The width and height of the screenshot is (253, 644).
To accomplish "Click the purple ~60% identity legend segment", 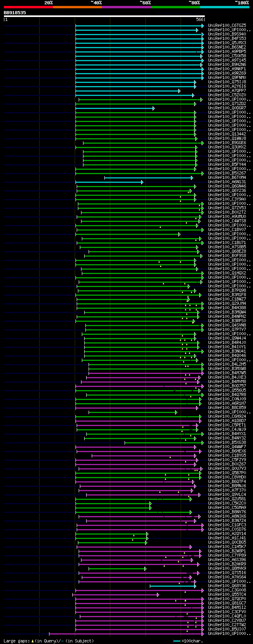I will pyautogui.click(x=126, y=7).
